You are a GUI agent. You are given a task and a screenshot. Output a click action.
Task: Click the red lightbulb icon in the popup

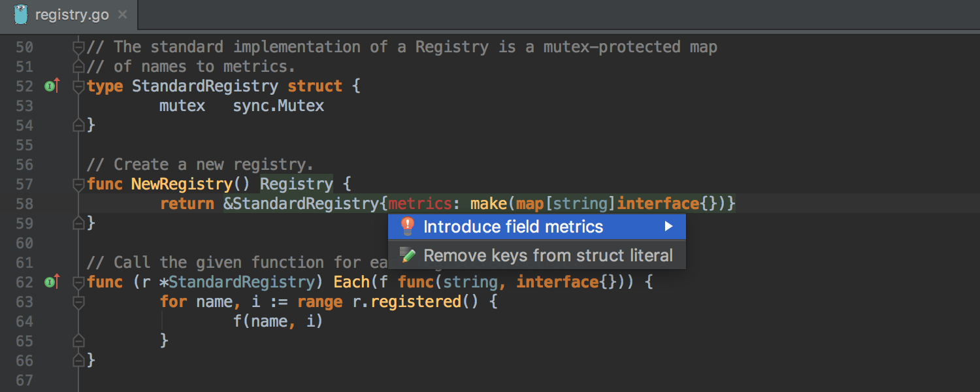(408, 227)
